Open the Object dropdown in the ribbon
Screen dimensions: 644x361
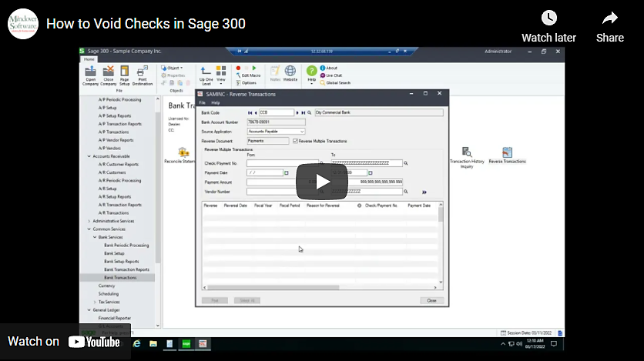(x=173, y=68)
